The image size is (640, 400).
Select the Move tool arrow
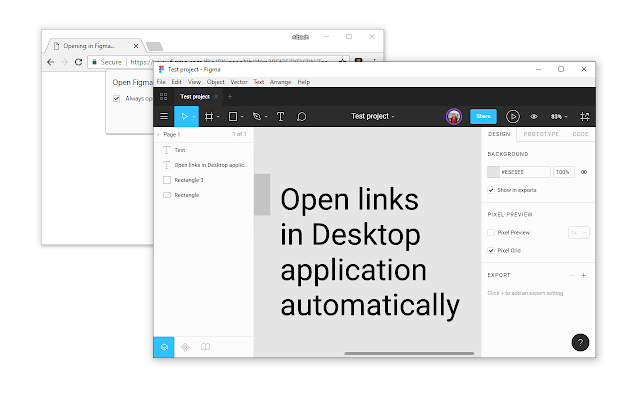(184, 117)
